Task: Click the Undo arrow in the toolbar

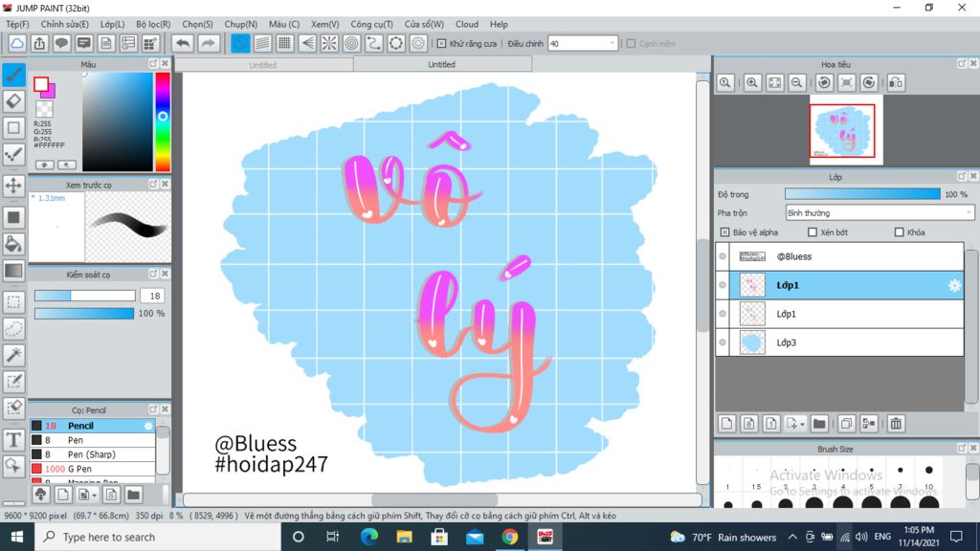Action: [x=183, y=43]
